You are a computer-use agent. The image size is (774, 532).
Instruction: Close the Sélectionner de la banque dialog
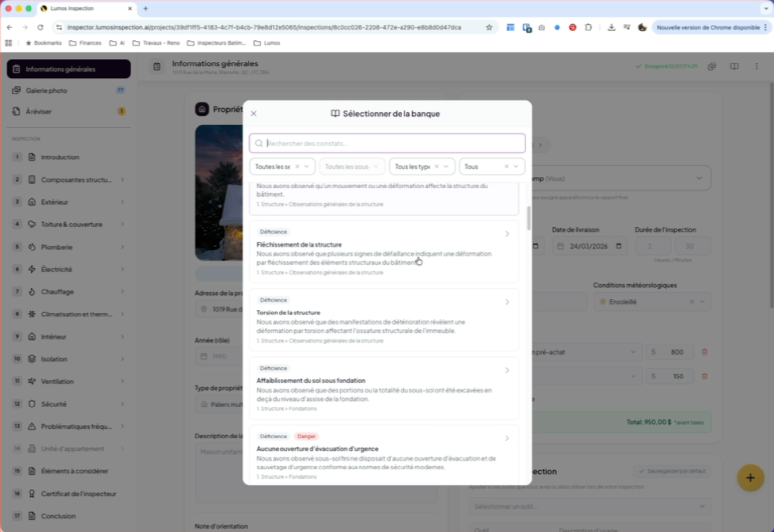click(x=254, y=114)
